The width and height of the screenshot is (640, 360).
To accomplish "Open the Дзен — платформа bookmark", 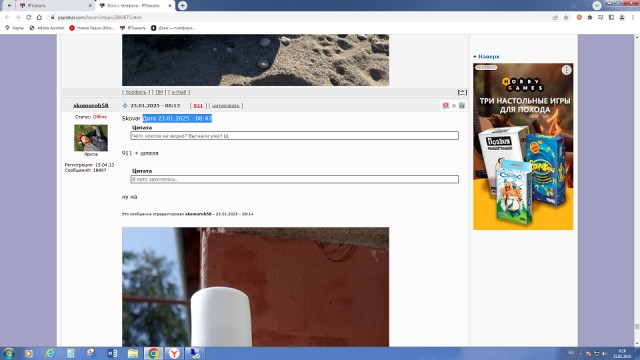I will click(x=173, y=28).
